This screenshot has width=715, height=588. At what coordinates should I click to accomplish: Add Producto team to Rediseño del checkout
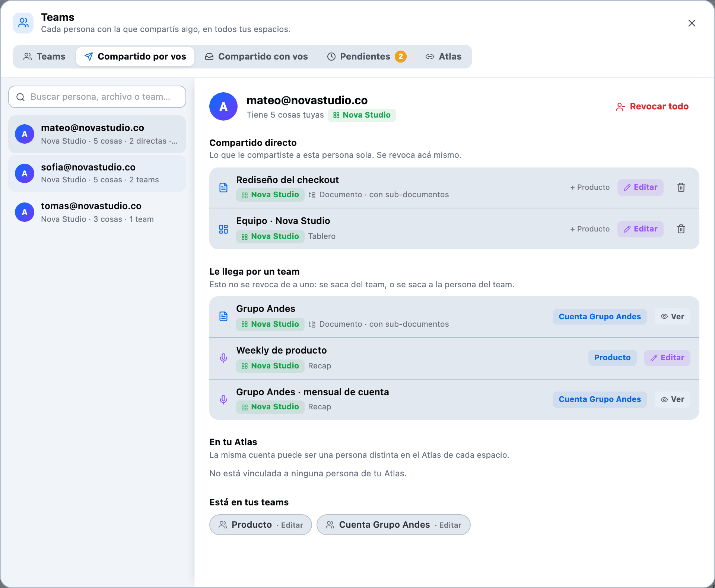590,187
